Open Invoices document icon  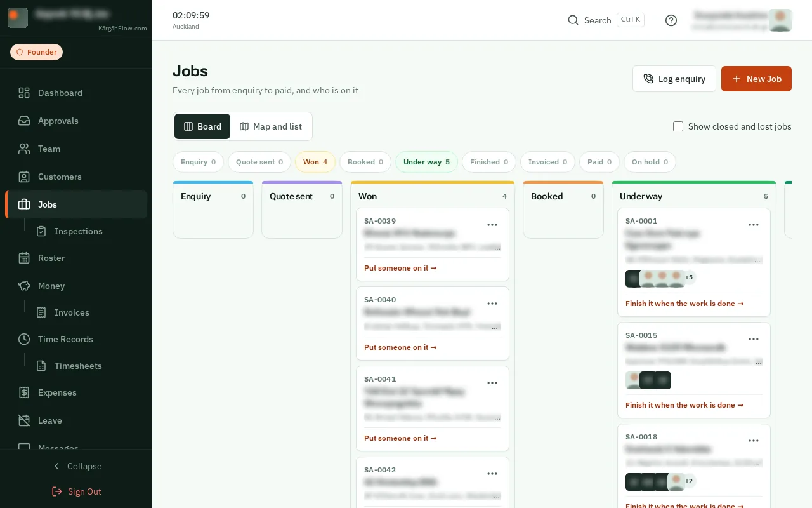[x=41, y=312]
